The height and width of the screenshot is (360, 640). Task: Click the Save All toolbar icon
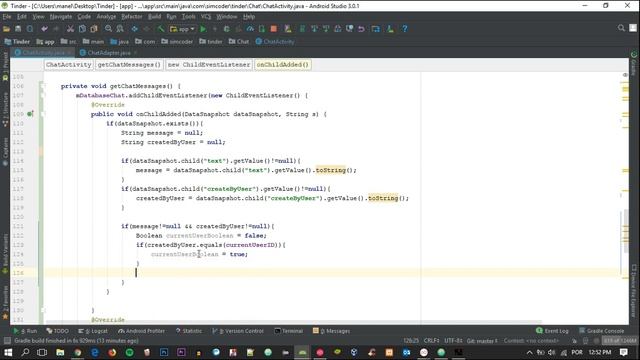pos(18,29)
